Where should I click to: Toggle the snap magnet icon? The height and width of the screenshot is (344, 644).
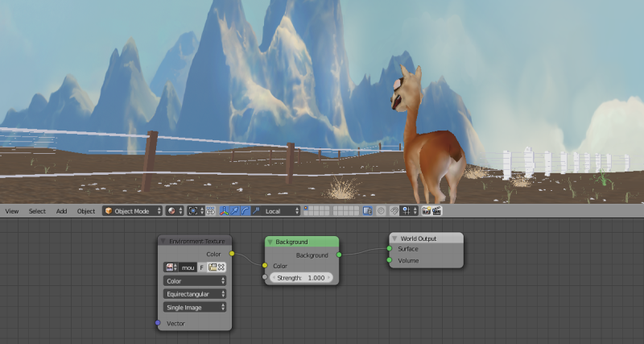coord(394,211)
